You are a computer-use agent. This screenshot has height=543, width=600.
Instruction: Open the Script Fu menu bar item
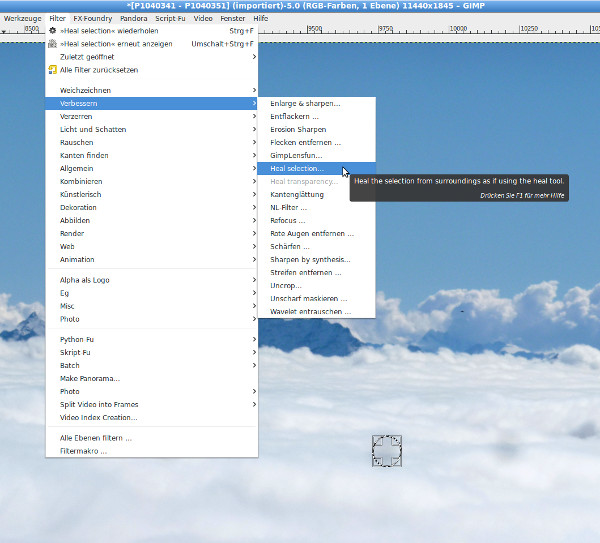point(170,18)
